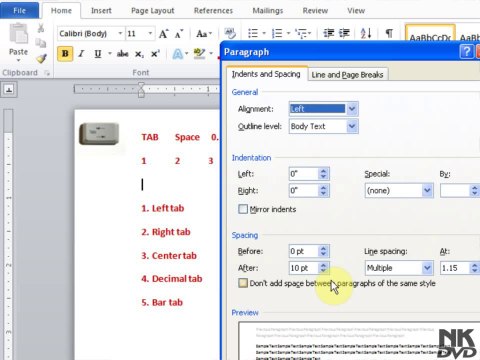
Task: Expand Line spacing dropdown
Action: click(x=427, y=268)
